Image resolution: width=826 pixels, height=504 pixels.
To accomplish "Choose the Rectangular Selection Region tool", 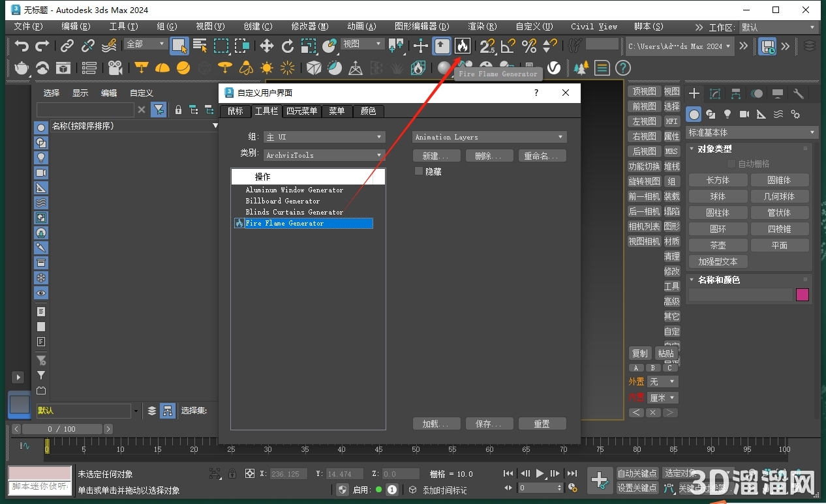I will click(221, 46).
